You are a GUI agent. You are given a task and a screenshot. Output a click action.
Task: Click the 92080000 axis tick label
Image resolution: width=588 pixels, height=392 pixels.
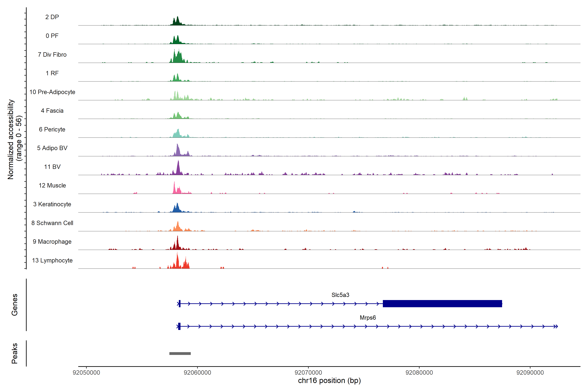(419, 373)
